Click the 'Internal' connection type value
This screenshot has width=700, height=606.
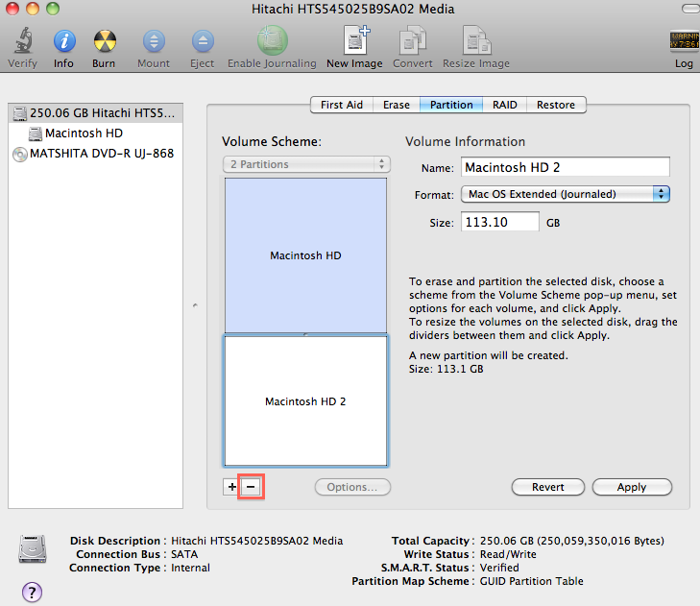click(x=190, y=568)
